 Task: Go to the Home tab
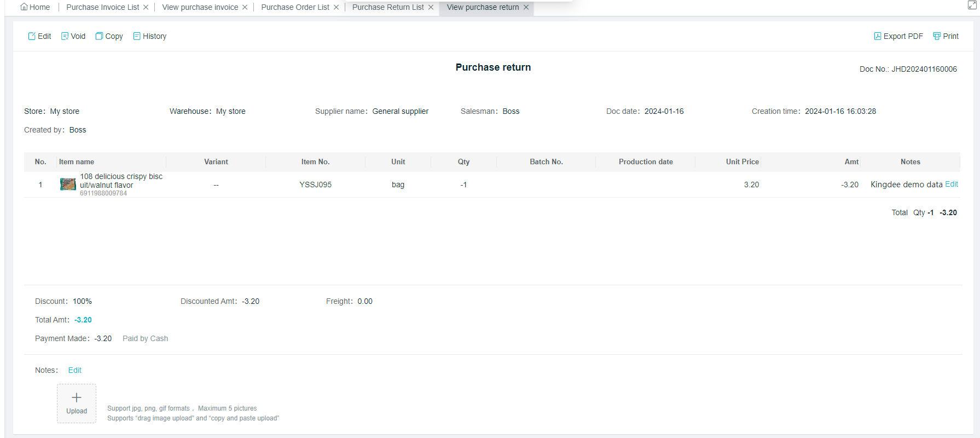(35, 7)
